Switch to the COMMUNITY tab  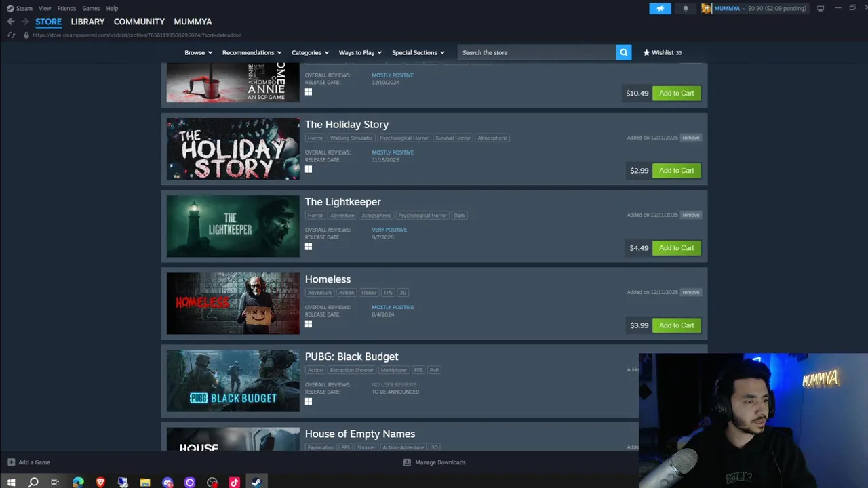(139, 22)
